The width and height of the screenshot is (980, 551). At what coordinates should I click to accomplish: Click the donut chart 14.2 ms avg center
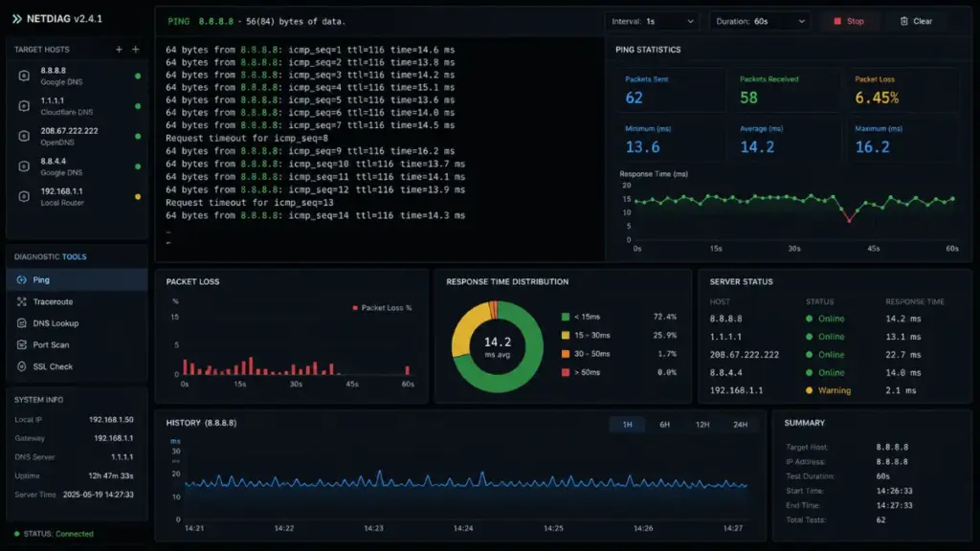tap(498, 346)
